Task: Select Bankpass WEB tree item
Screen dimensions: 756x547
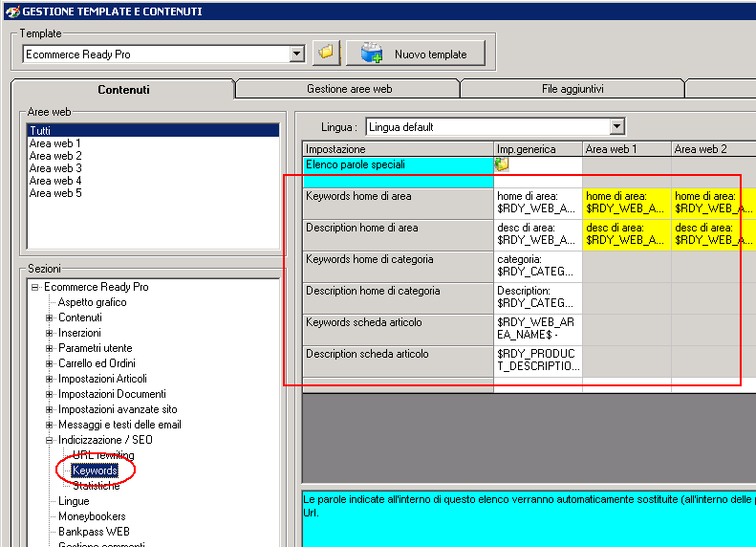Action: 94,532
